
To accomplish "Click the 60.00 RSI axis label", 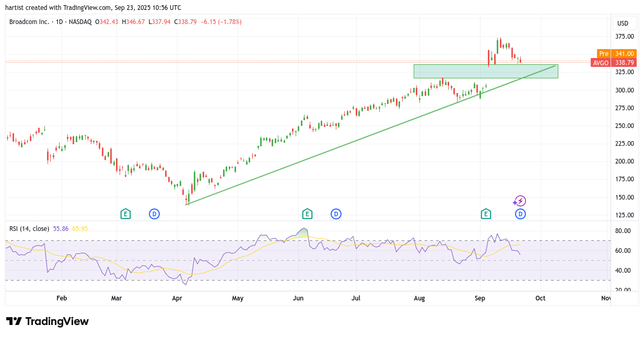I will [623, 251].
